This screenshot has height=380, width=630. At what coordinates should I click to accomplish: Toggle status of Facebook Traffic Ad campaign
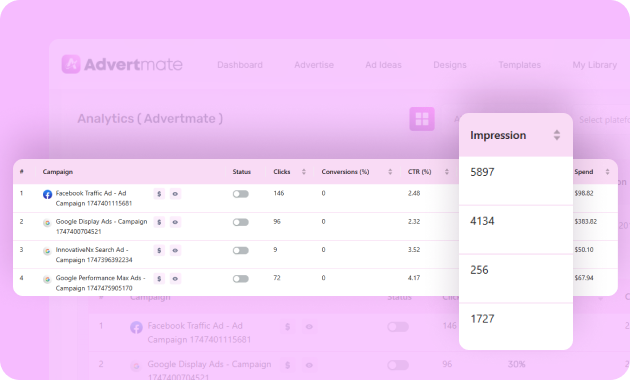click(x=241, y=194)
